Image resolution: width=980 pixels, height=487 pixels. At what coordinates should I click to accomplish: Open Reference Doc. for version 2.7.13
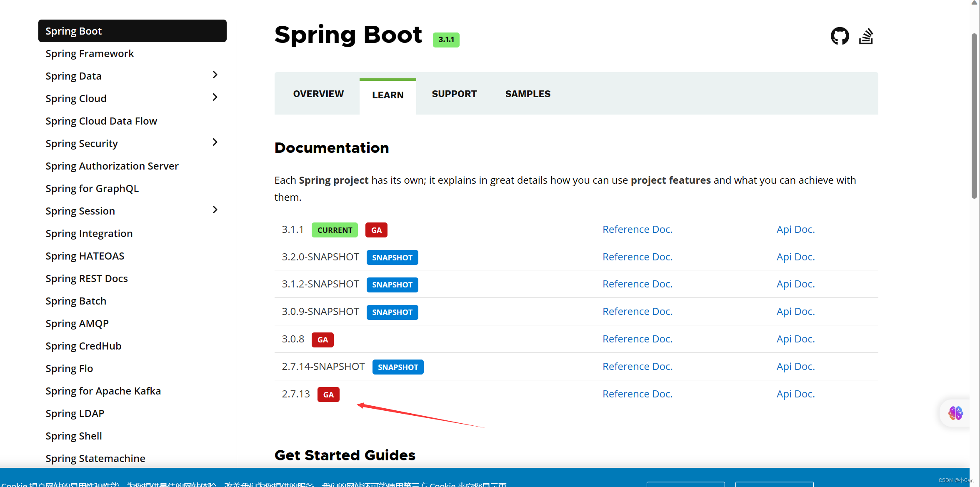click(x=637, y=394)
